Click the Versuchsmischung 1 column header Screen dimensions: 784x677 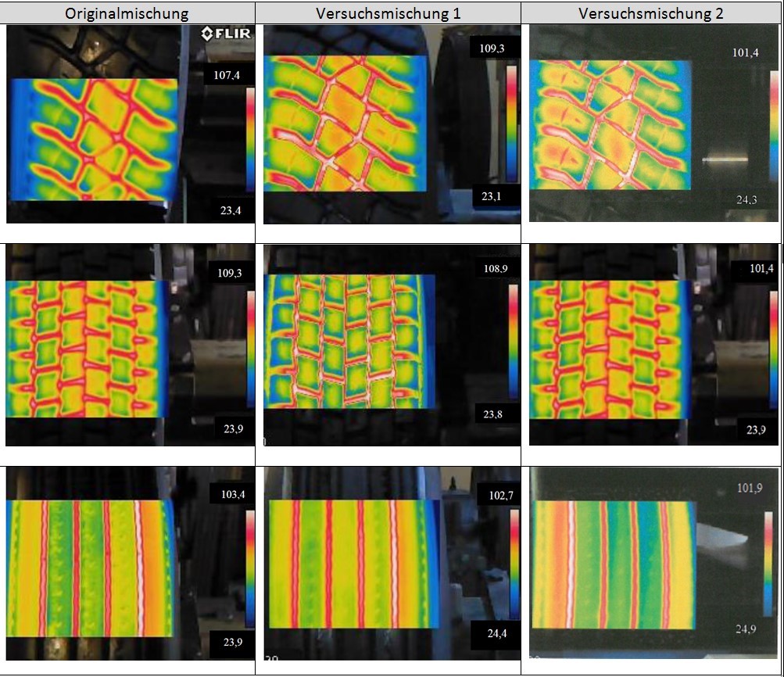point(388,13)
